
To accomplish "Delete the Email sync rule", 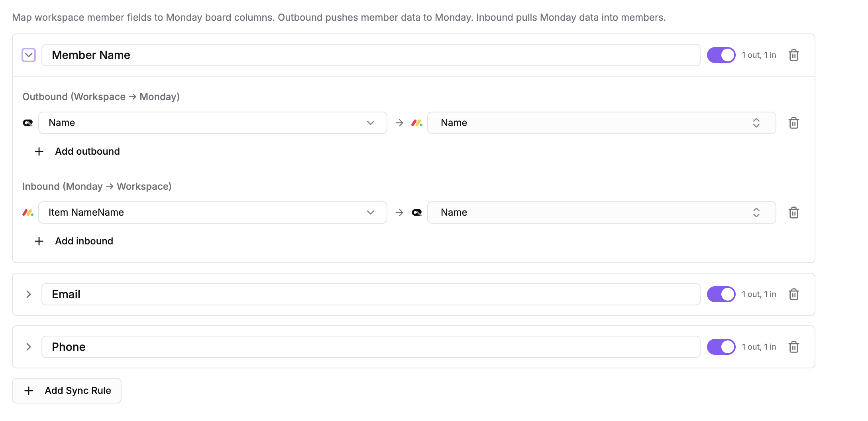I will pos(793,294).
